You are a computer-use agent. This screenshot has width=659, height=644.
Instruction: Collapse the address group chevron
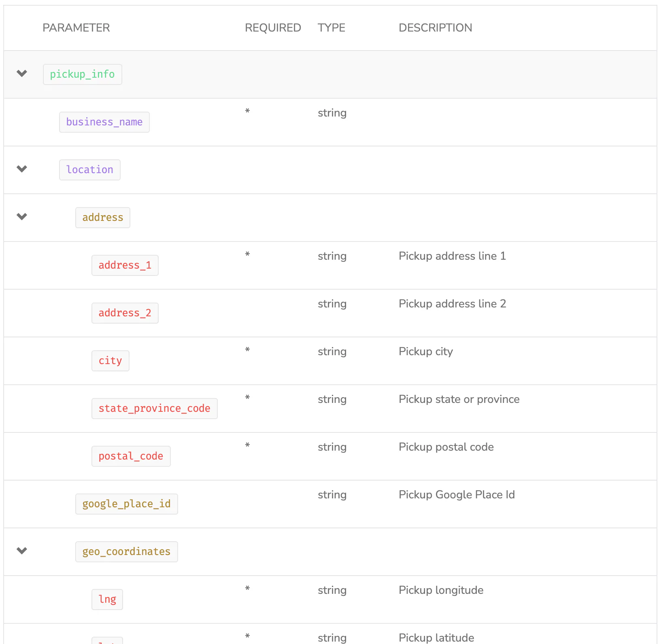coord(22,216)
